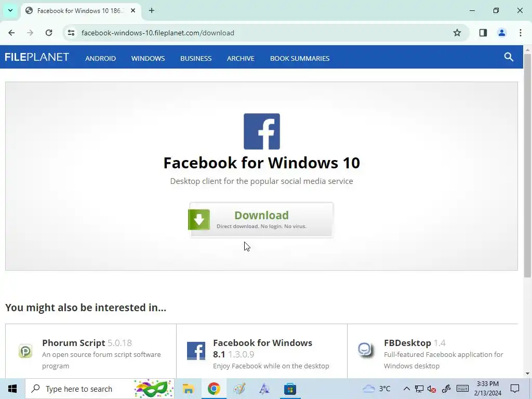Click the weather 3°C taskbar widget

coord(377,389)
